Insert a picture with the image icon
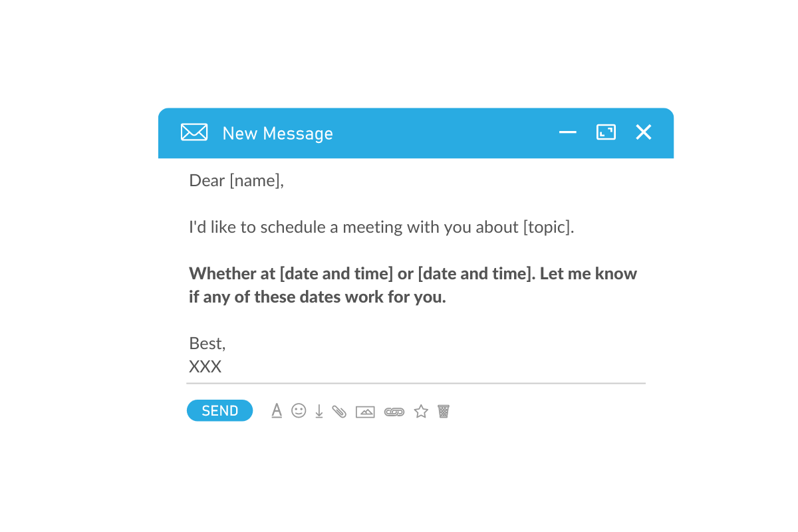Image resolution: width=798 pixels, height=532 pixels. tap(365, 412)
